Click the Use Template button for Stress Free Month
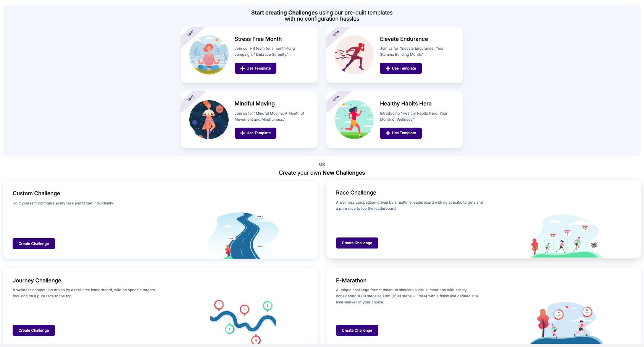Image resolution: width=644 pixels, height=347 pixels. click(255, 68)
